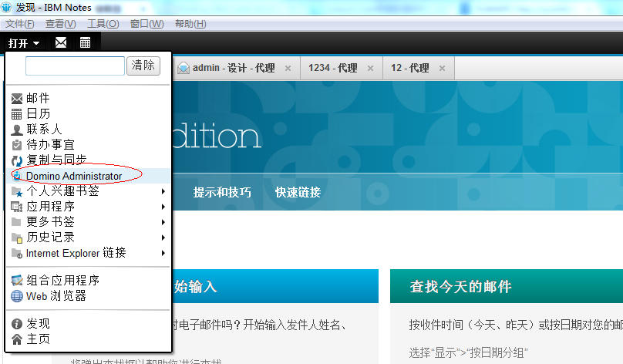623x364 pixels.
Task: Expand the 更多书签 submenu arrow
Action: (163, 222)
